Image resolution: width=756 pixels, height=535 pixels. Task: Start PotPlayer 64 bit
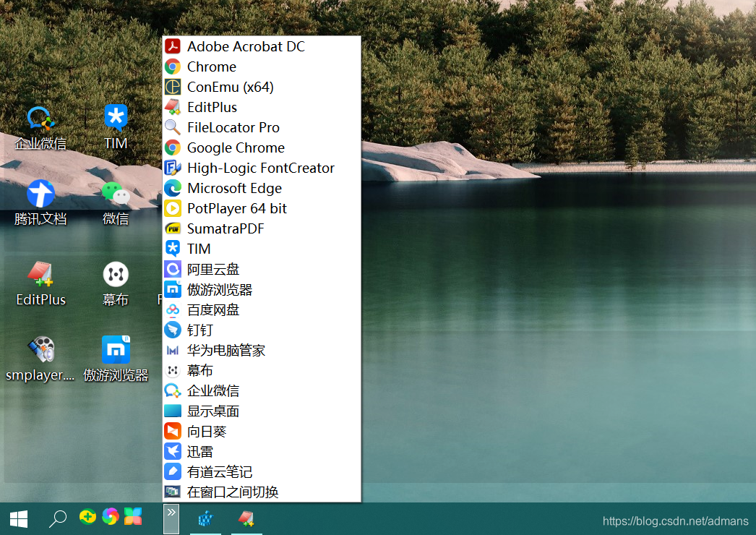pyautogui.click(x=262, y=208)
